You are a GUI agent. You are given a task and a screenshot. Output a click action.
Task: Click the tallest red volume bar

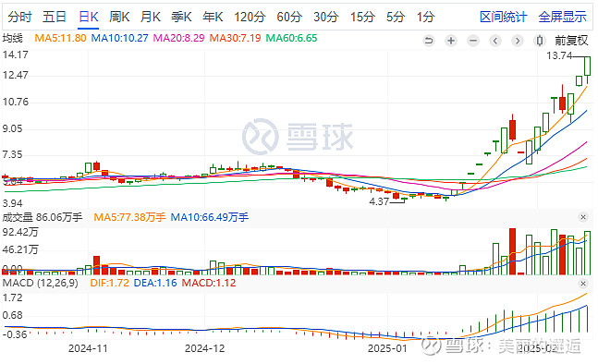point(513,251)
